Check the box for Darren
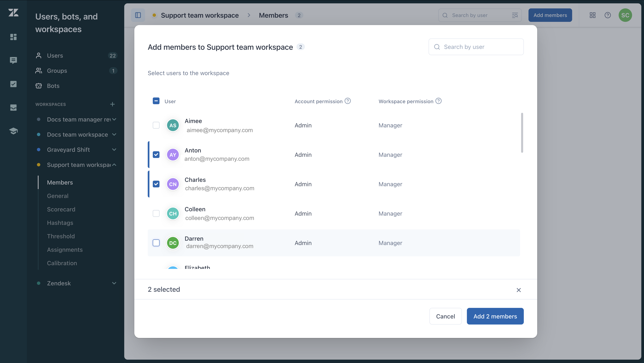This screenshot has width=644, height=363. (x=156, y=243)
